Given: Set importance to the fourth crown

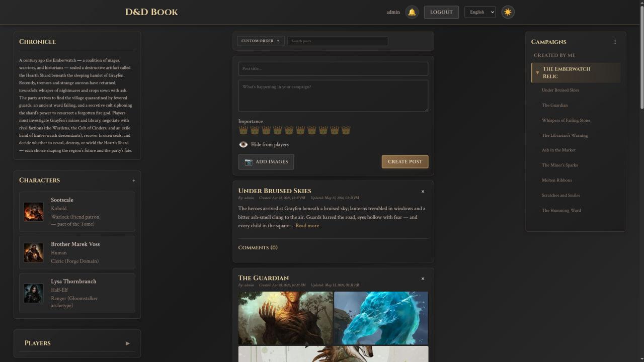Looking at the screenshot, I should 277,130.
